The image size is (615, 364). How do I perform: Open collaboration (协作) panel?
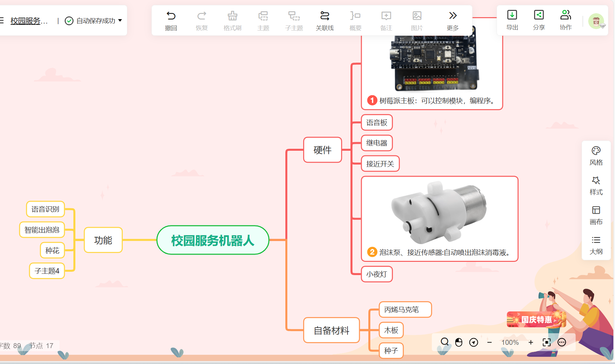[x=566, y=20]
